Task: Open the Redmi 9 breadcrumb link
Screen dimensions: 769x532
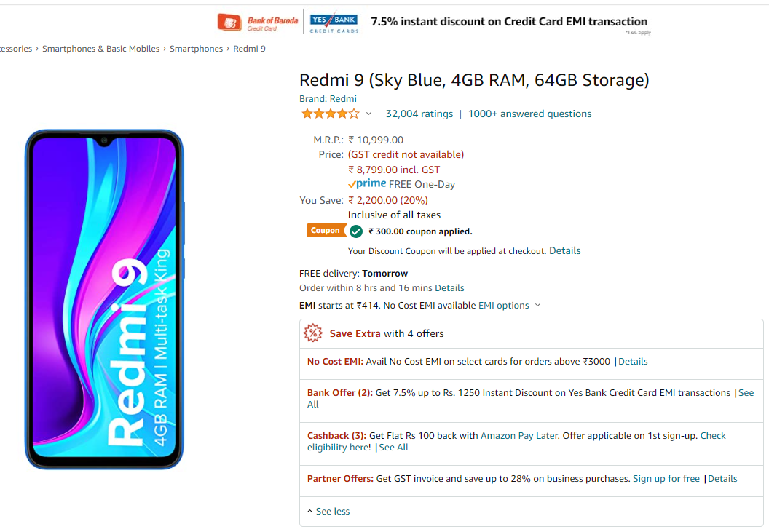Action: [x=249, y=49]
